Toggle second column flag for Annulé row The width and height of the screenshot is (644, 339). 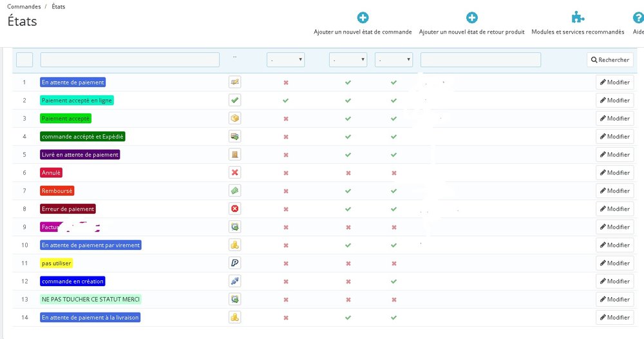click(348, 173)
